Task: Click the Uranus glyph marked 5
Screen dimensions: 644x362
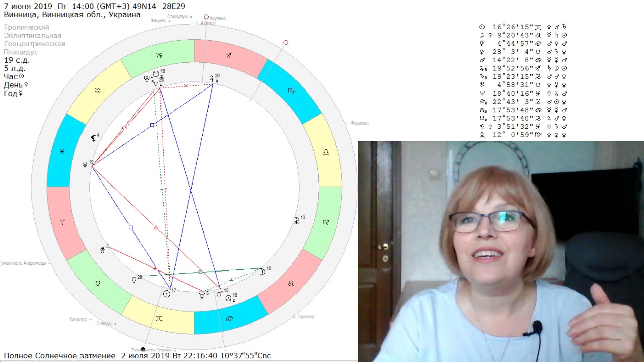Action: [102, 249]
